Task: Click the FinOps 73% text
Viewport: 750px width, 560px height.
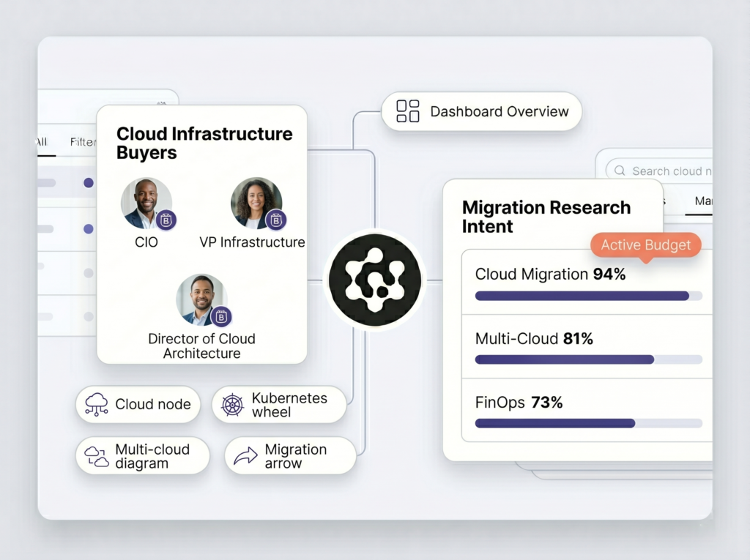Action: click(x=519, y=402)
